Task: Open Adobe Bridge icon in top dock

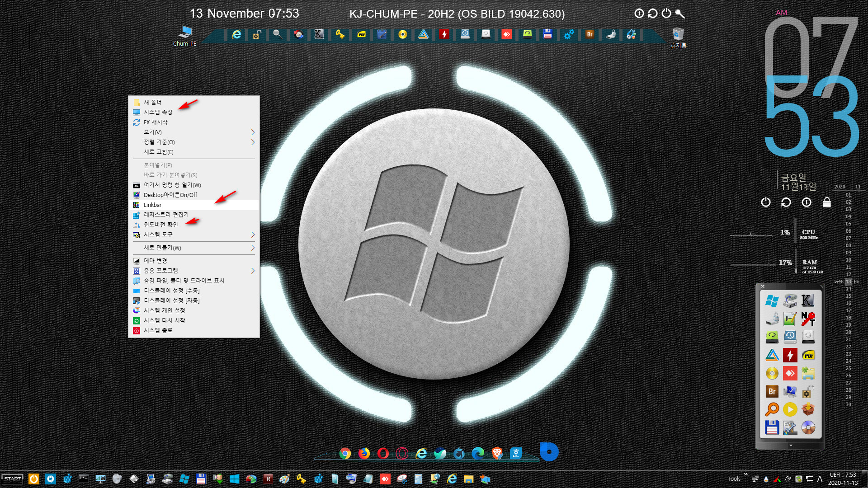Action: point(590,34)
